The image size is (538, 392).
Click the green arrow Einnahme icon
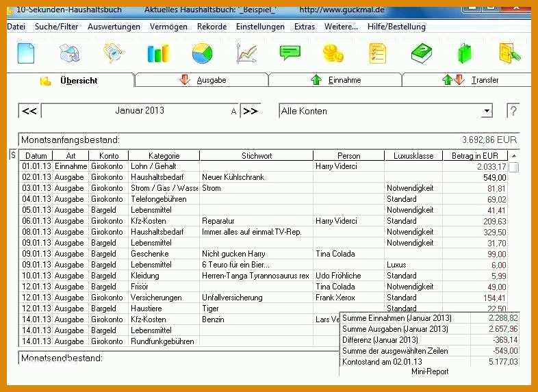[316, 80]
